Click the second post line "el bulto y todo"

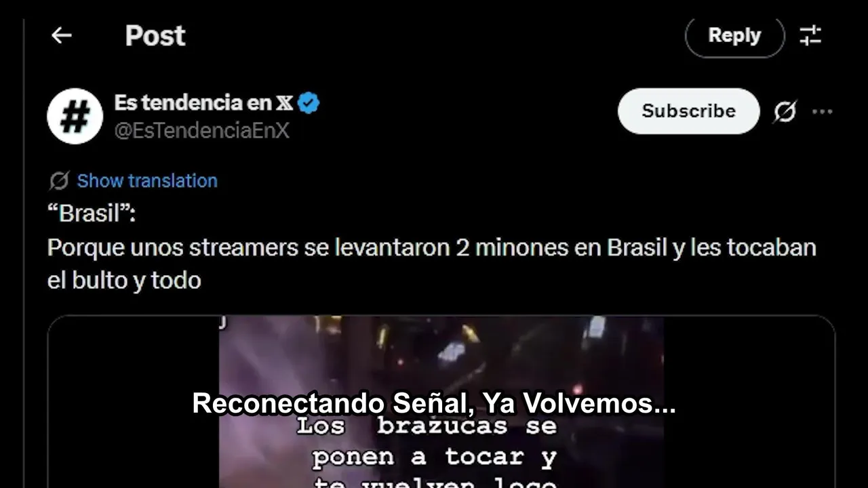(124, 280)
